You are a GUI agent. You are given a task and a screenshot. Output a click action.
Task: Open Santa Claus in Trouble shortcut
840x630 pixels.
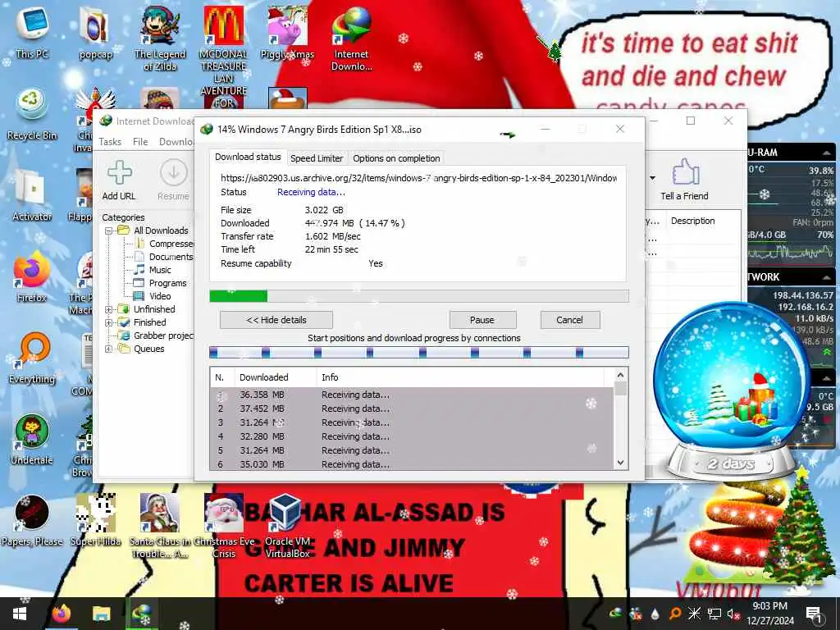(160, 526)
